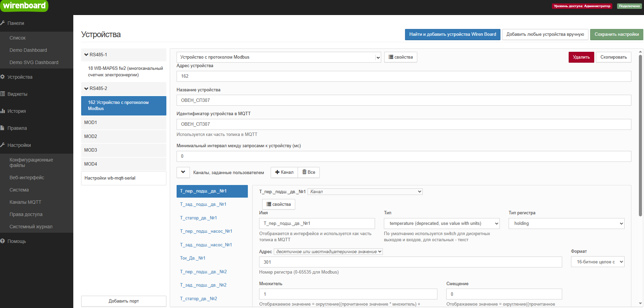Select Ток_Дв._№1 channel tab
The height and width of the screenshot is (308, 644).
pyautogui.click(x=193, y=258)
